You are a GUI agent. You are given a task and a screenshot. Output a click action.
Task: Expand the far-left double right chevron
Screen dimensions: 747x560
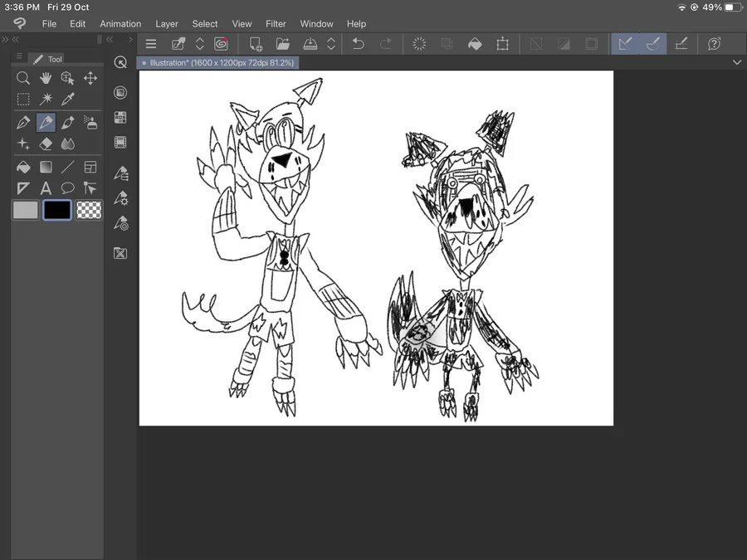pos(5,39)
